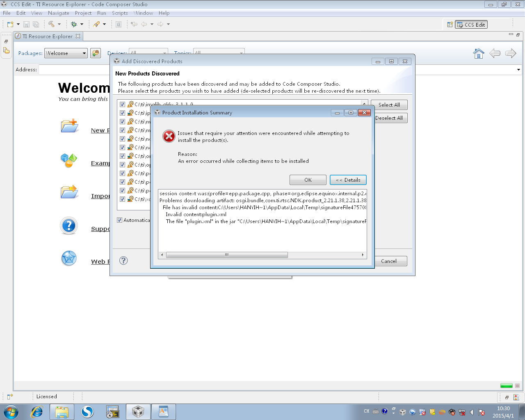Click the Support question-mark icon on Welcome page
525x420 pixels.
click(69, 226)
